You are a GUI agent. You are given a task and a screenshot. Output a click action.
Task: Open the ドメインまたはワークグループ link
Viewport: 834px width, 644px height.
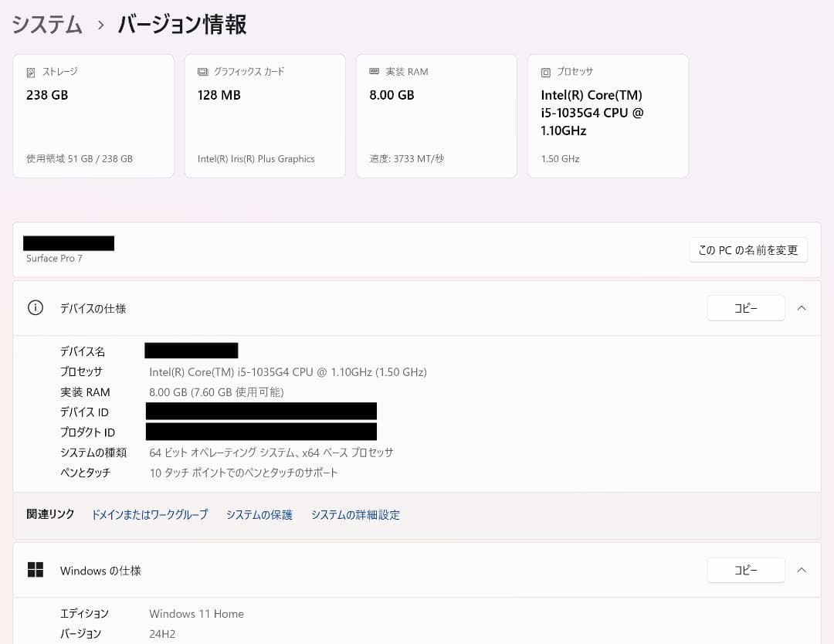pyautogui.click(x=148, y=514)
